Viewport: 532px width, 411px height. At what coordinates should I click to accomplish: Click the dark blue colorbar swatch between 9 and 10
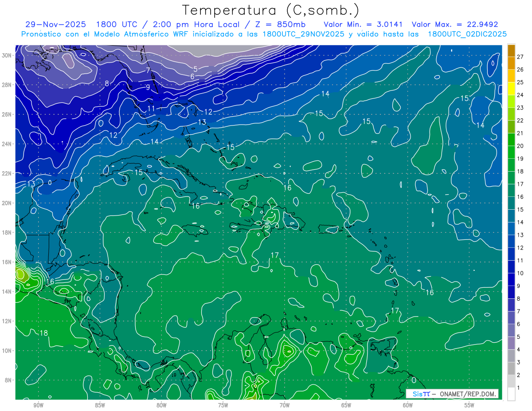click(x=511, y=280)
